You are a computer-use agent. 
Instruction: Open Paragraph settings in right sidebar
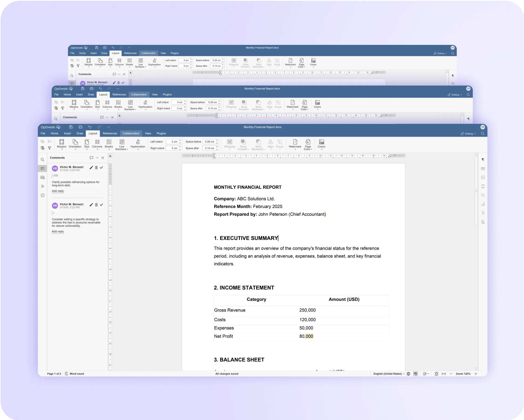[483, 159]
